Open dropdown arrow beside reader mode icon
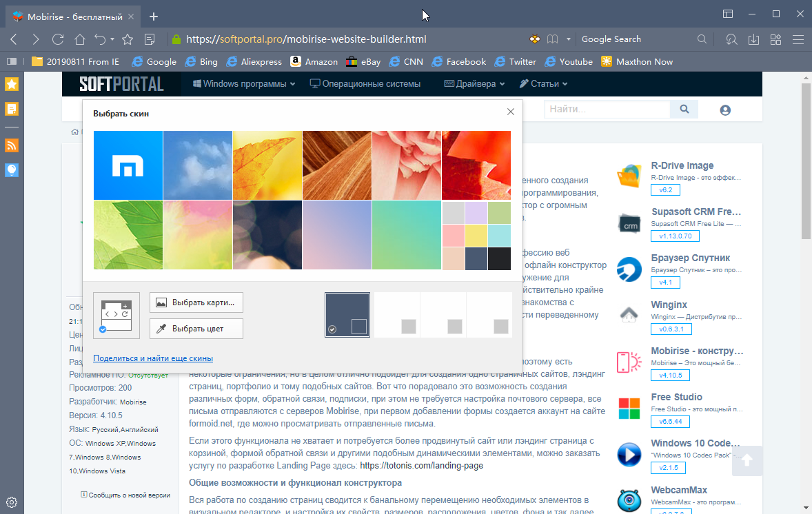The height and width of the screenshot is (514, 812). click(568, 39)
